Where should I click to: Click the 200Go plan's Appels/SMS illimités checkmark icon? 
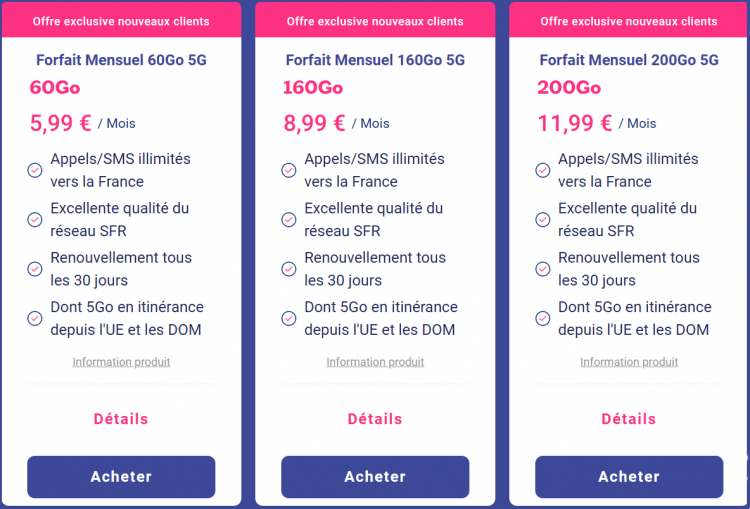tap(542, 170)
